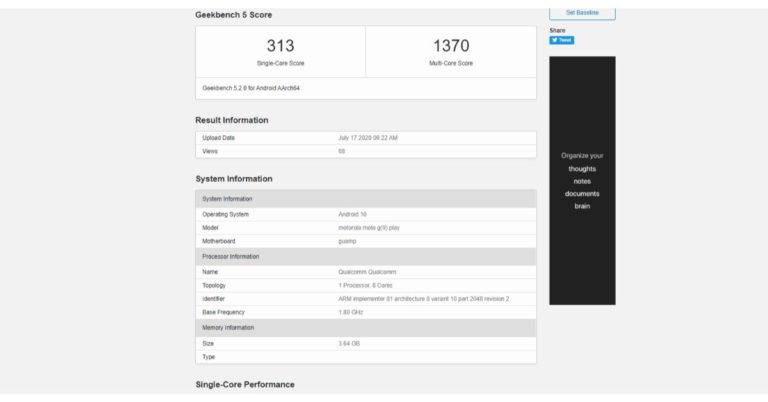Select the Operating System label

pyautogui.click(x=225, y=214)
